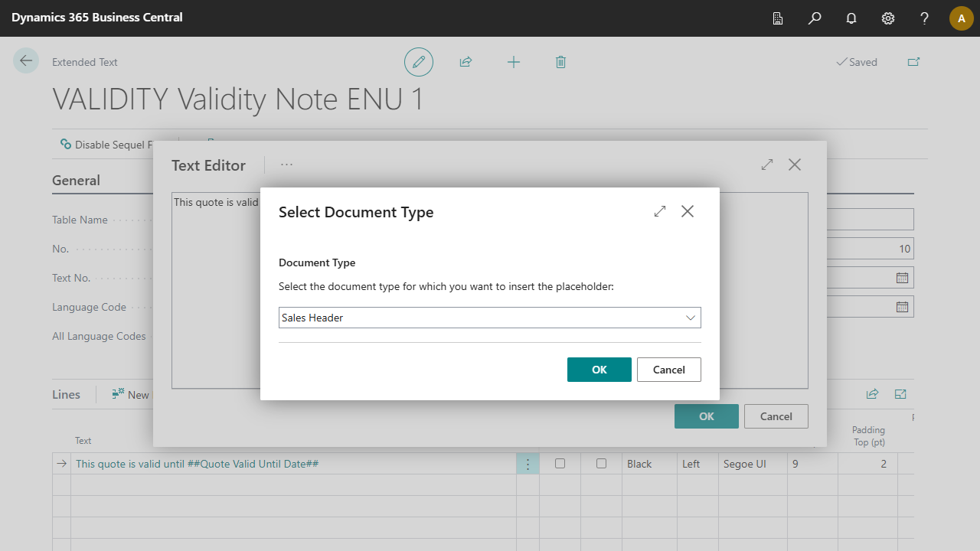The image size is (980, 551).
Task: Click the delete trash can icon
Action: (x=560, y=62)
